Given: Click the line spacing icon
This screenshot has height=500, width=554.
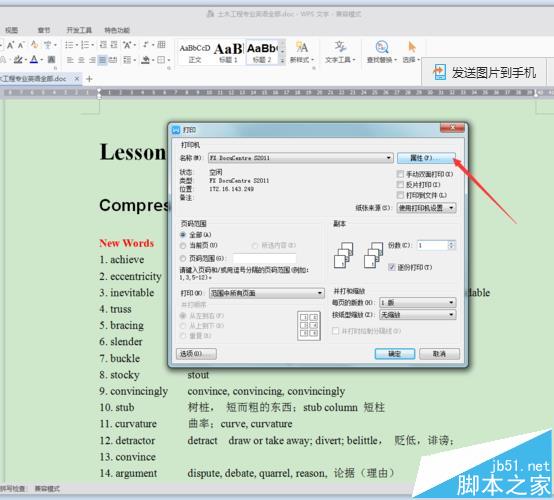Looking at the screenshot, I should (x=127, y=60).
